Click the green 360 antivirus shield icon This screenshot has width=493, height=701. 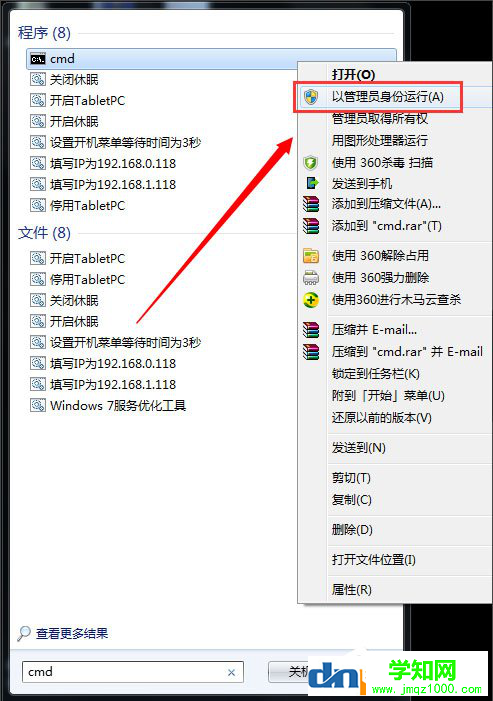pos(311,163)
